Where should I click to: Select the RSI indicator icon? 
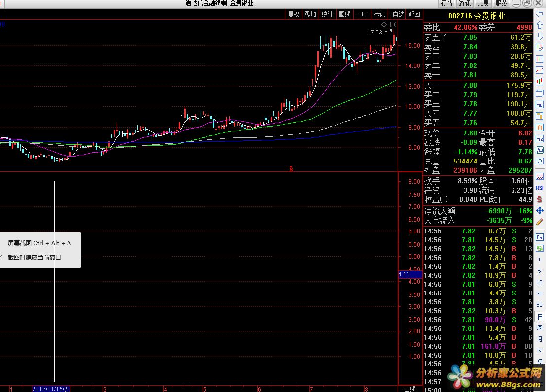[x=540, y=188]
